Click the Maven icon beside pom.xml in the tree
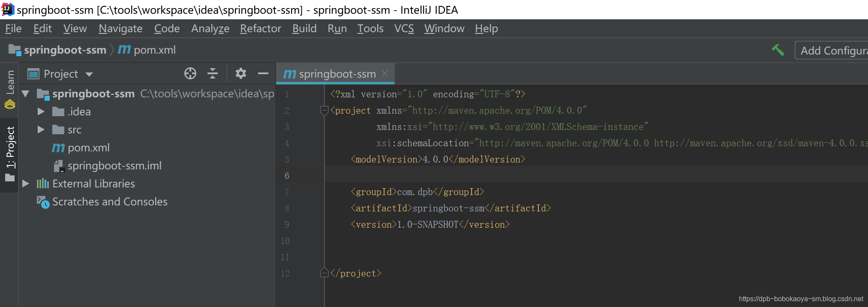The image size is (868, 307). click(x=58, y=148)
